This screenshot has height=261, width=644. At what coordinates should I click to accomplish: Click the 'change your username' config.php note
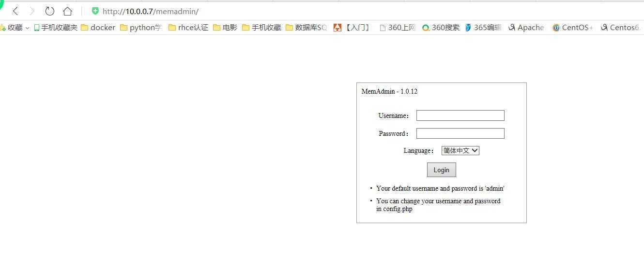tap(438, 205)
